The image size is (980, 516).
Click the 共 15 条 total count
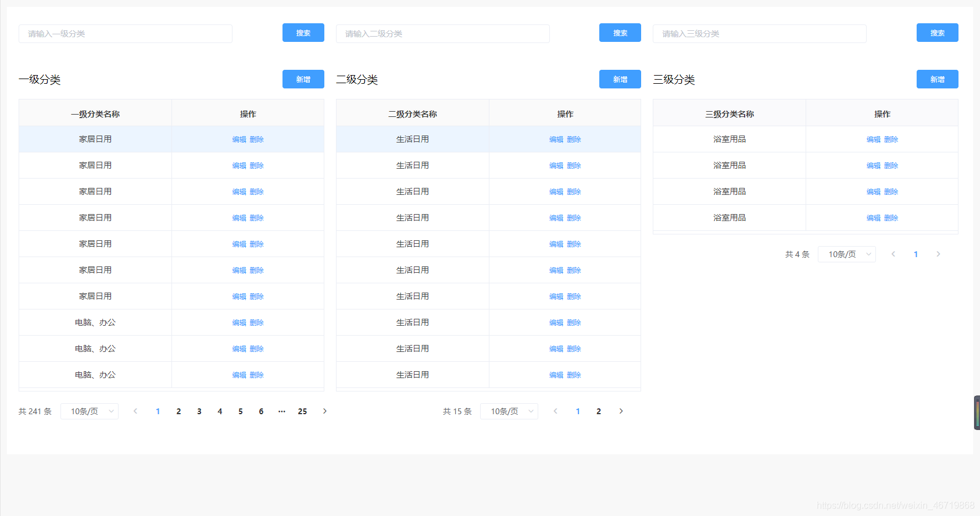pyautogui.click(x=457, y=411)
